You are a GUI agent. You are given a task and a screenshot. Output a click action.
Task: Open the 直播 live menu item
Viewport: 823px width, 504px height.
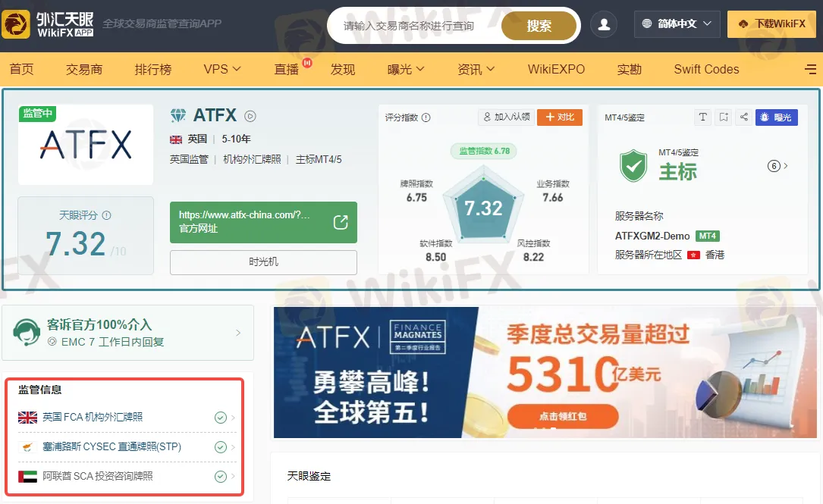(x=286, y=69)
